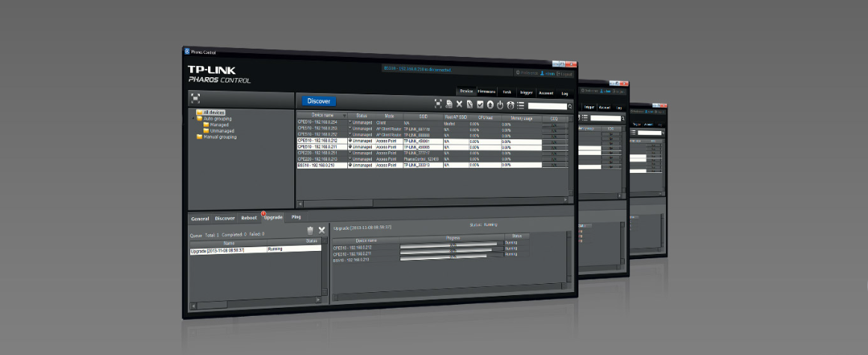Open the Device name column sort dropdown

(x=344, y=116)
